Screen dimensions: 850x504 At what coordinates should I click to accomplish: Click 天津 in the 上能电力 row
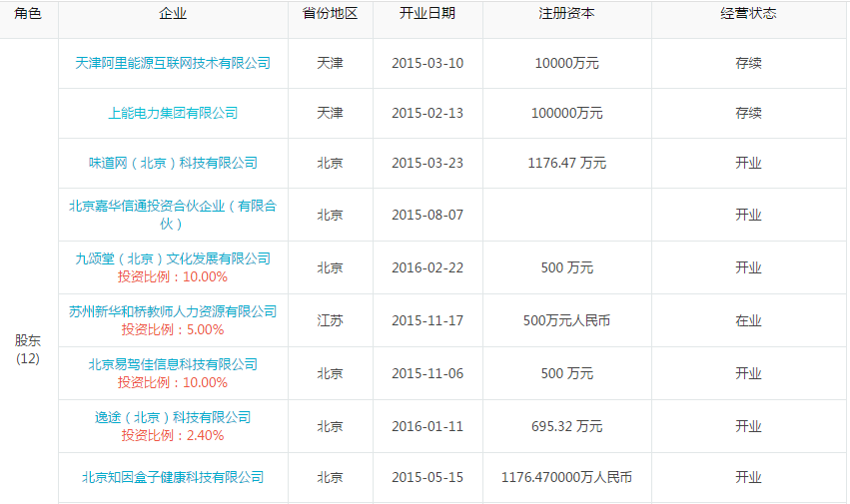click(x=331, y=113)
